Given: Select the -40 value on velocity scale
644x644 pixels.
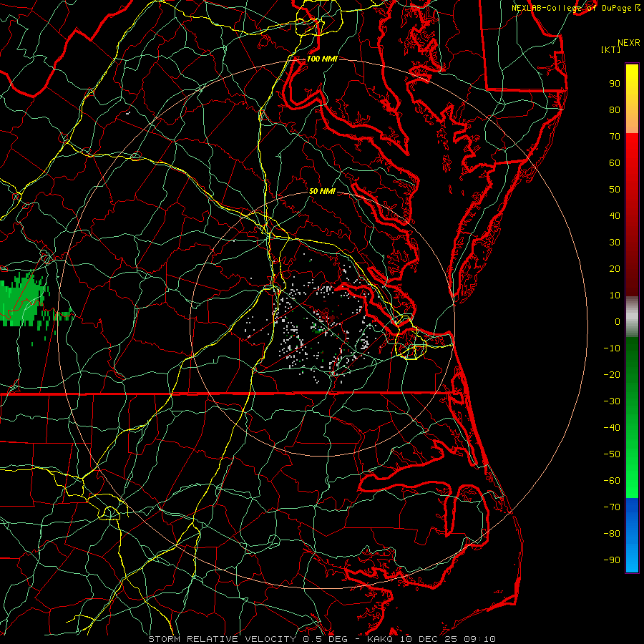Looking at the screenshot, I should [x=612, y=428].
